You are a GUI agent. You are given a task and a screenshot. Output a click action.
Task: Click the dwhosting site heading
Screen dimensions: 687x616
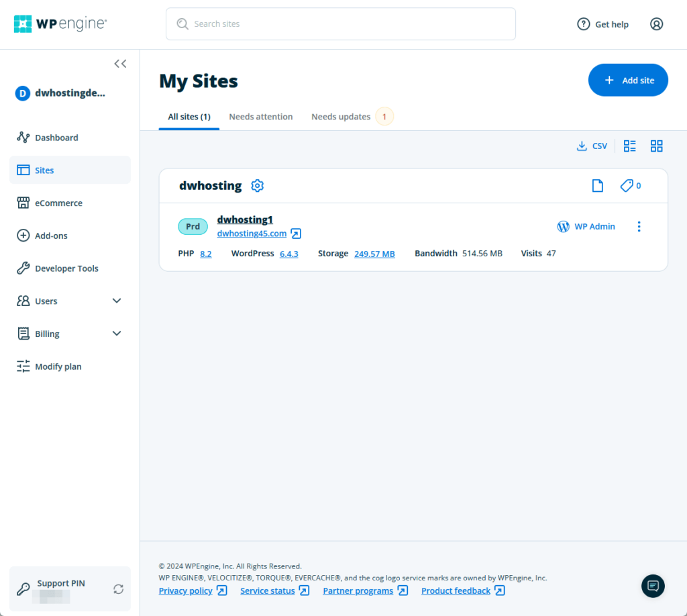point(210,186)
